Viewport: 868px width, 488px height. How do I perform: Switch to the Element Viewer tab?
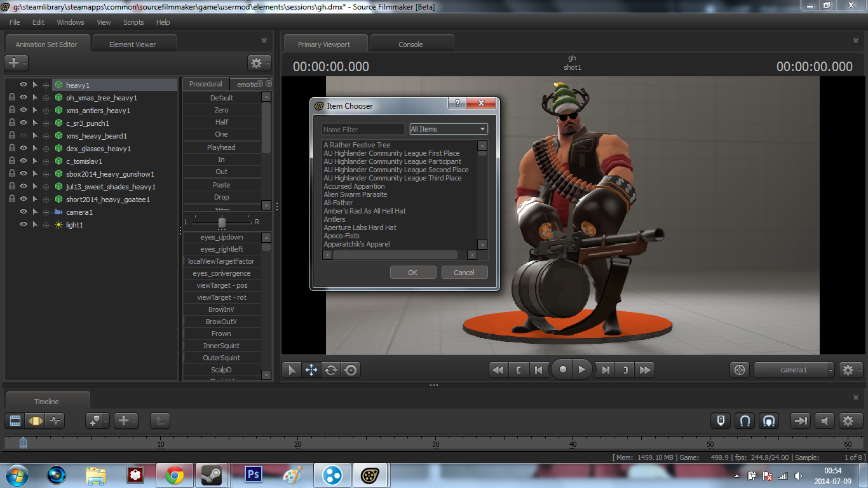[132, 44]
